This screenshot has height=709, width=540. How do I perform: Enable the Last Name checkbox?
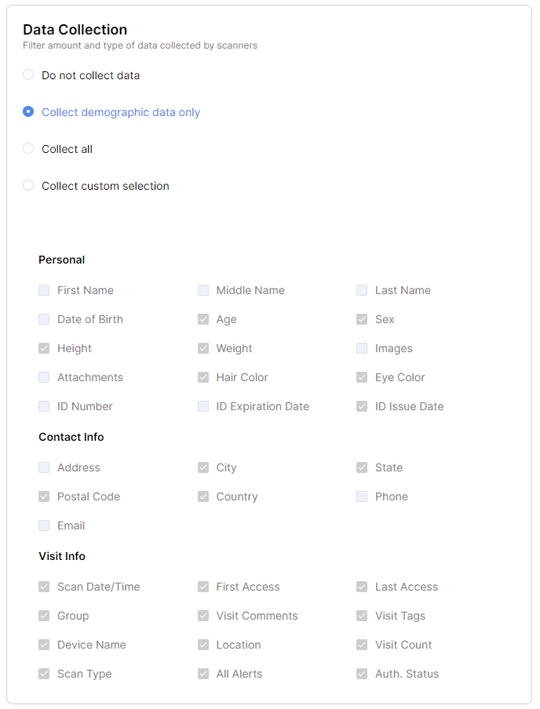[362, 290]
